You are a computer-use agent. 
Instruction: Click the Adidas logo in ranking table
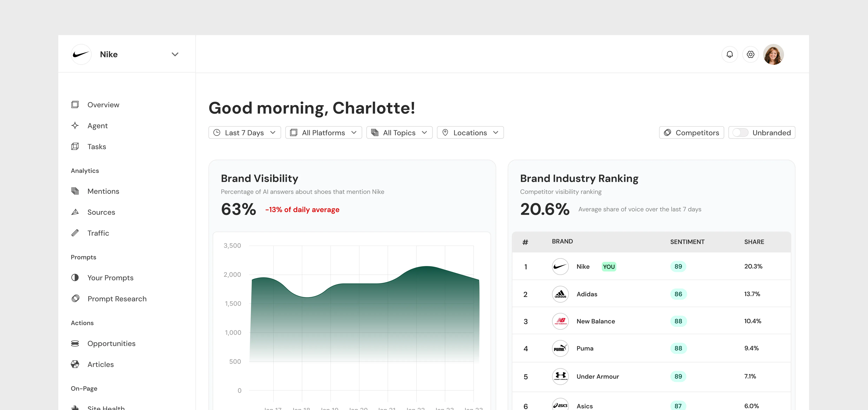560,294
